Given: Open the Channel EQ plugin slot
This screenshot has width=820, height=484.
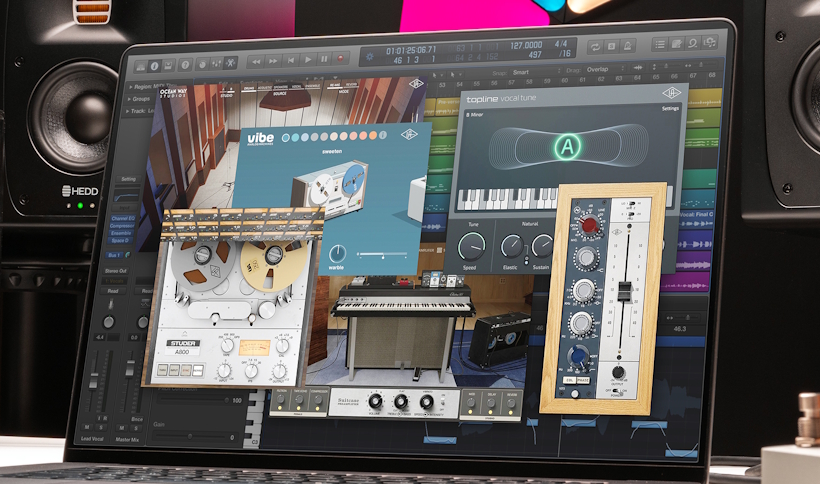Looking at the screenshot, I should (122, 218).
